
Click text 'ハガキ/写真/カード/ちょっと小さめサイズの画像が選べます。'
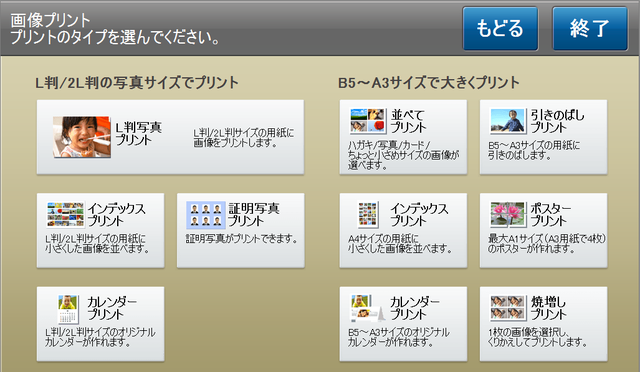[x=403, y=155]
